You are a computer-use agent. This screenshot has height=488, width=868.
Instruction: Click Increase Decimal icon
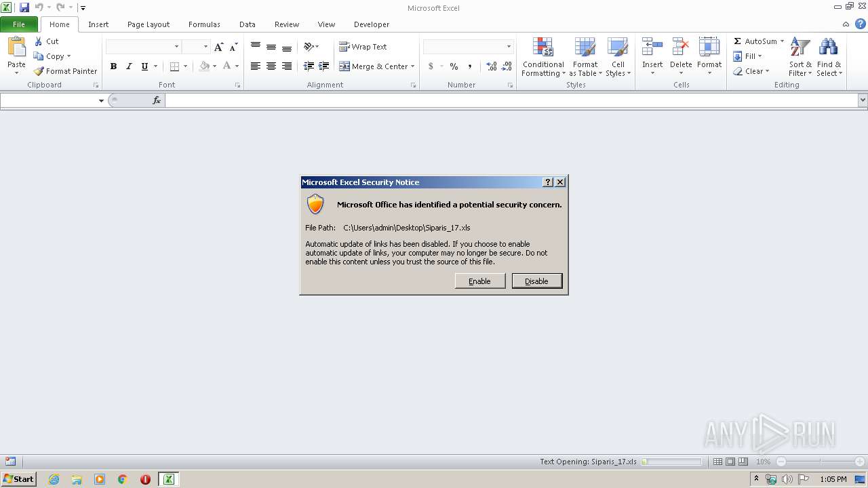(492, 66)
